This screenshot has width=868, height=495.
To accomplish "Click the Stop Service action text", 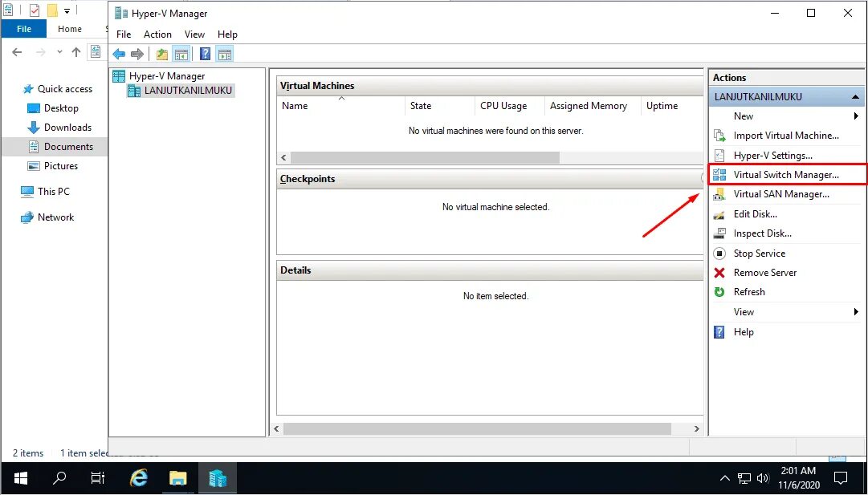I will tap(759, 254).
